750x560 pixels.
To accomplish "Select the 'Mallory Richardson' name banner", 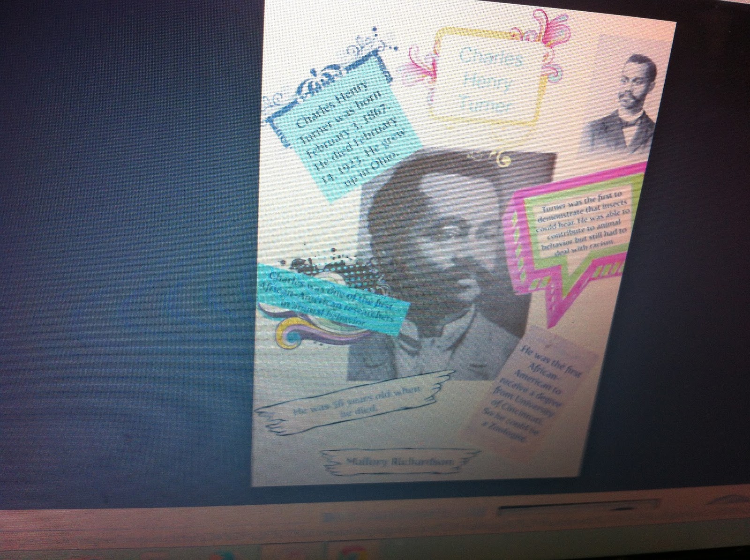I will pos(401,462).
